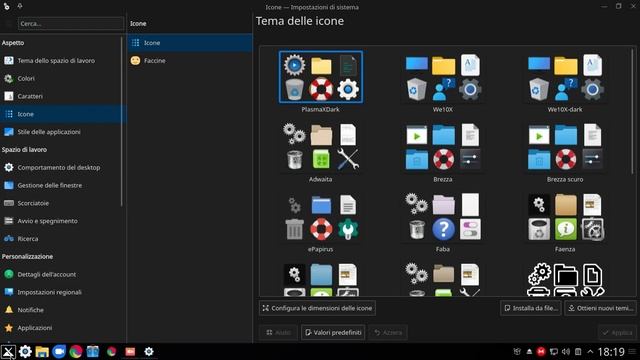Click the pin icon in title bar

(19, 6)
